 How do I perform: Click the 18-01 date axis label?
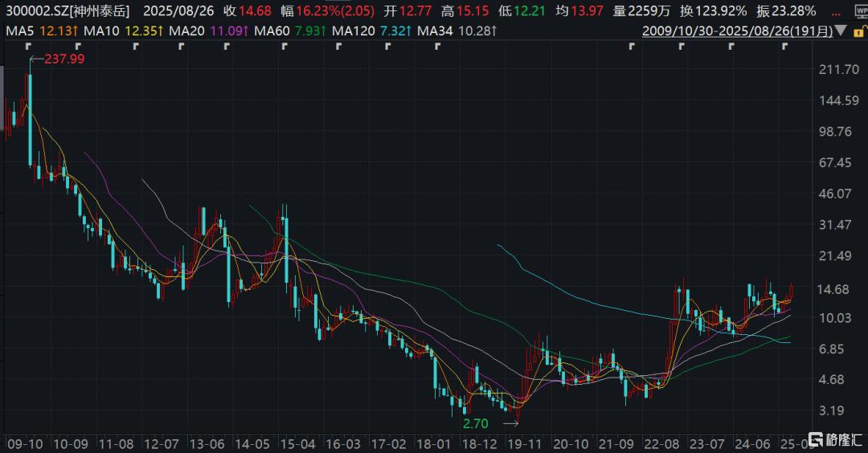433,443
